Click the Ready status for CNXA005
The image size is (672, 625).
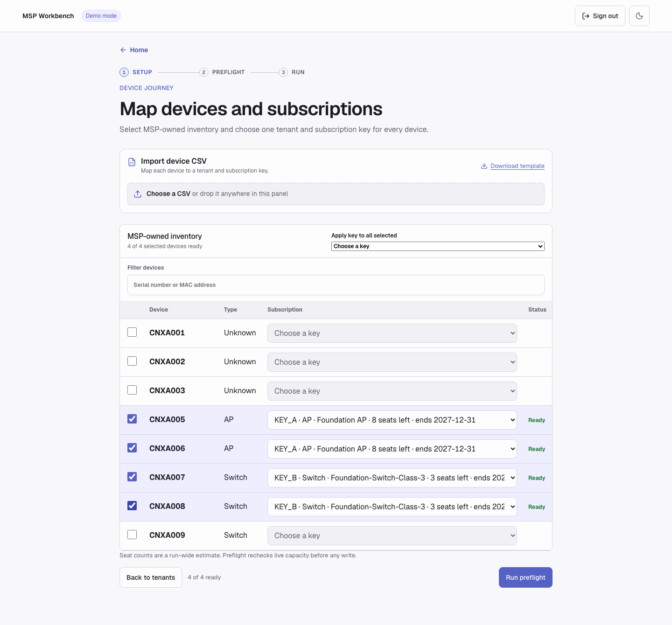pos(537,420)
